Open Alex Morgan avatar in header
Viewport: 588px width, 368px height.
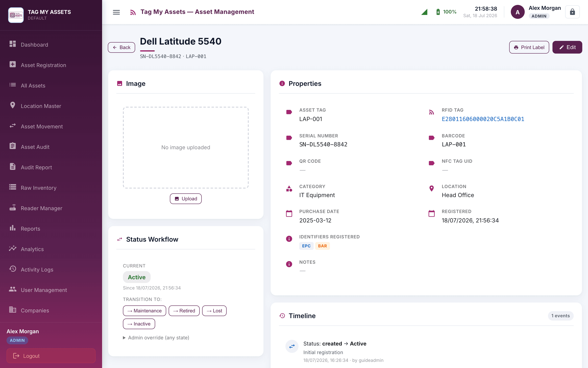pos(518,12)
